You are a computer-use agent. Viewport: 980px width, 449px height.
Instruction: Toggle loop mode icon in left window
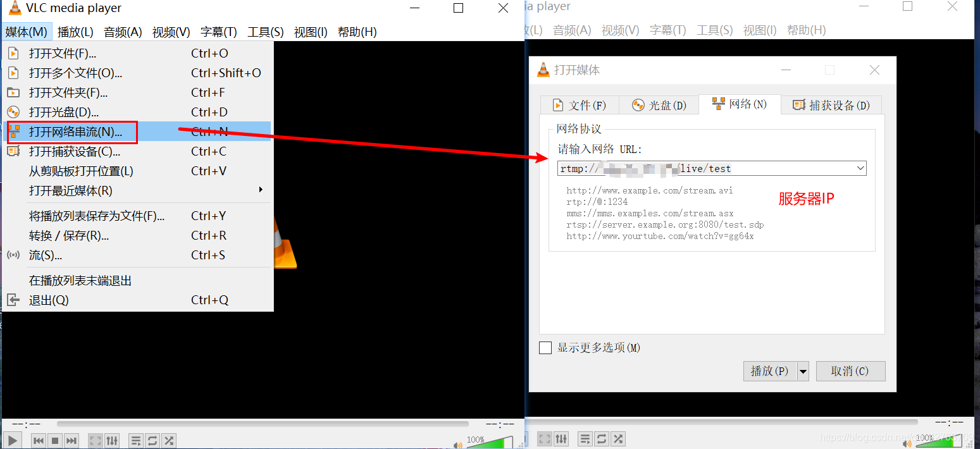pyautogui.click(x=152, y=440)
